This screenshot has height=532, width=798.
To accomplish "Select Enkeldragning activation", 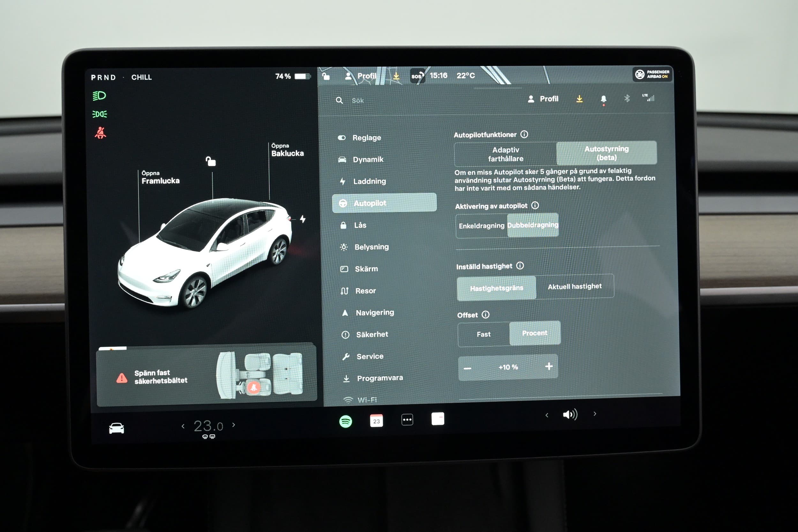I will click(x=481, y=226).
